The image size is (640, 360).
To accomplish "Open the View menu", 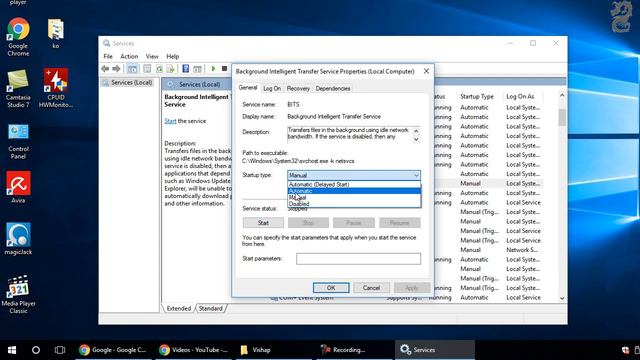I will coord(152,56).
